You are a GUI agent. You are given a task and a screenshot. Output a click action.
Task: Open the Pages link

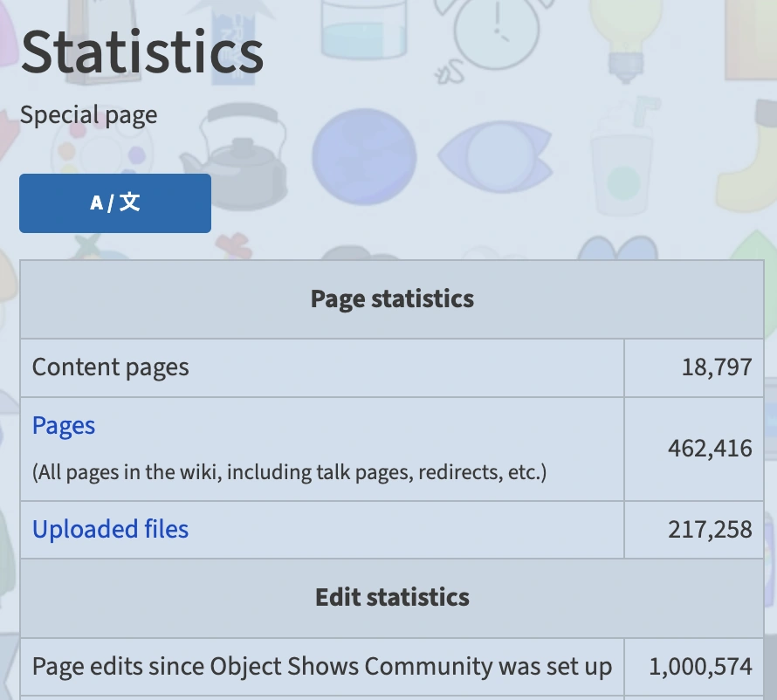(63, 425)
